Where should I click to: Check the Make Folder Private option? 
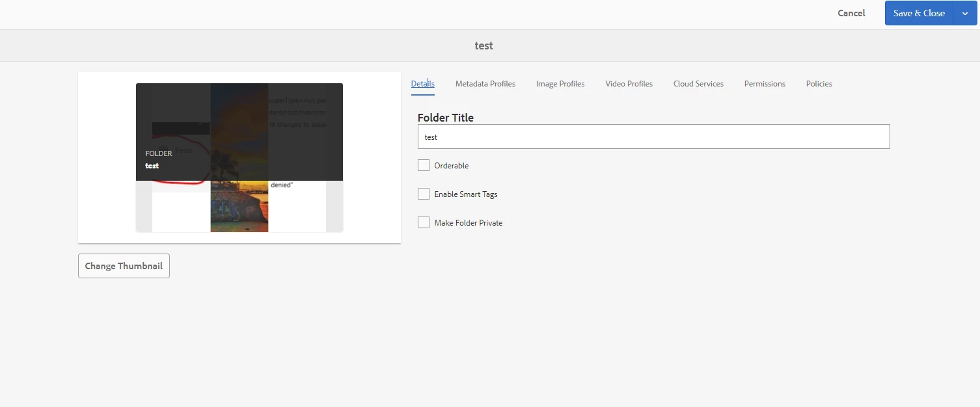[424, 222]
